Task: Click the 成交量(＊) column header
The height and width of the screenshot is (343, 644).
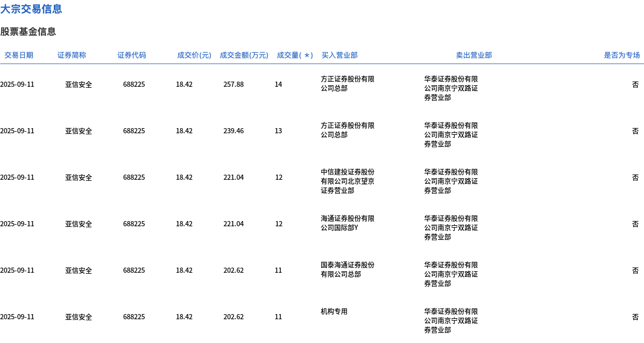Action: point(295,55)
